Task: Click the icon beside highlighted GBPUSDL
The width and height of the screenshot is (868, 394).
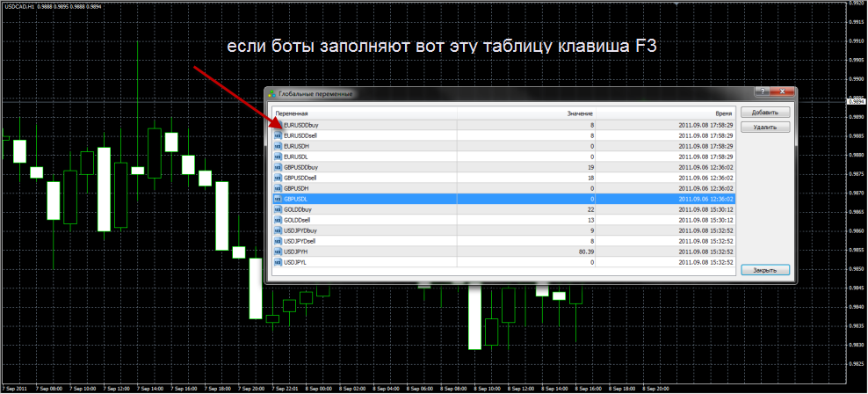Action: point(278,199)
